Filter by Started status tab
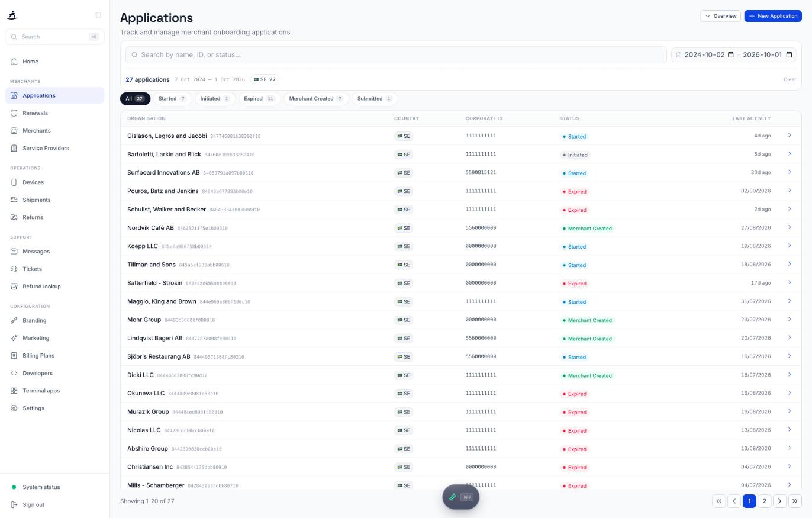 coord(172,99)
